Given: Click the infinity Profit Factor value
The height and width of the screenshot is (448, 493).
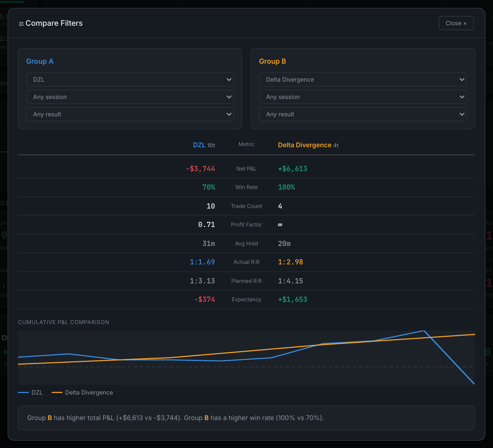Looking at the screenshot, I should pos(280,225).
